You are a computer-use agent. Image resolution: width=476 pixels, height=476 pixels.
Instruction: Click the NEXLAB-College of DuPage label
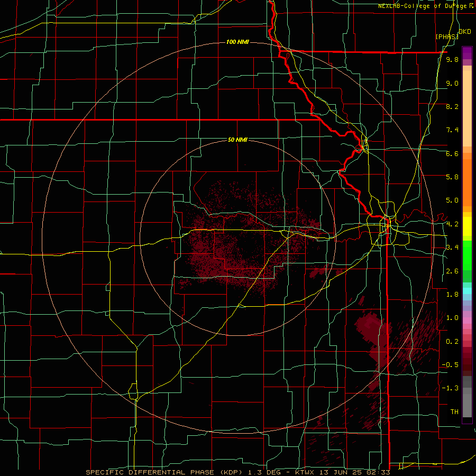(x=426, y=6)
